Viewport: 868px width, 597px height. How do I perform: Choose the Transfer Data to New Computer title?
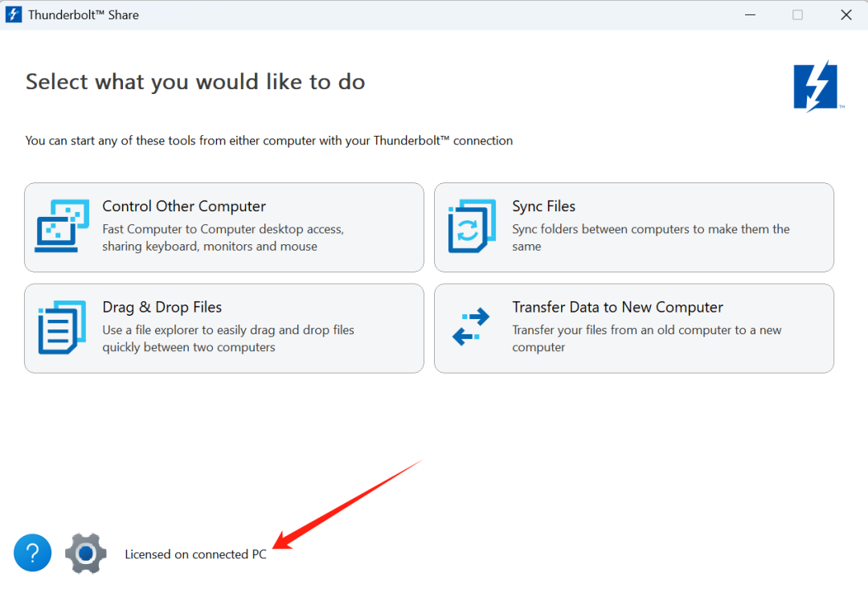(617, 307)
